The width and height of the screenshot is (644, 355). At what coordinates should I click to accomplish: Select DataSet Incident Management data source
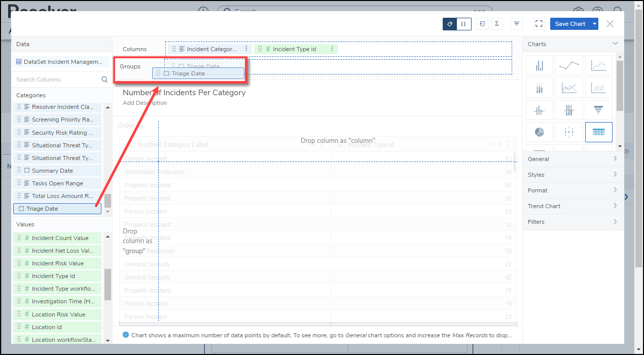(x=61, y=62)
